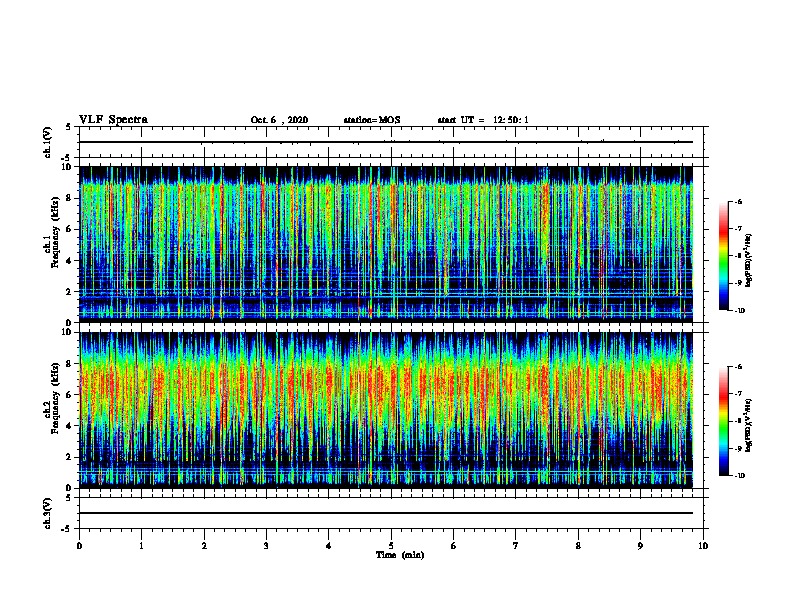Click the log(PSD) label beside ch.2 colorbar

749,426
